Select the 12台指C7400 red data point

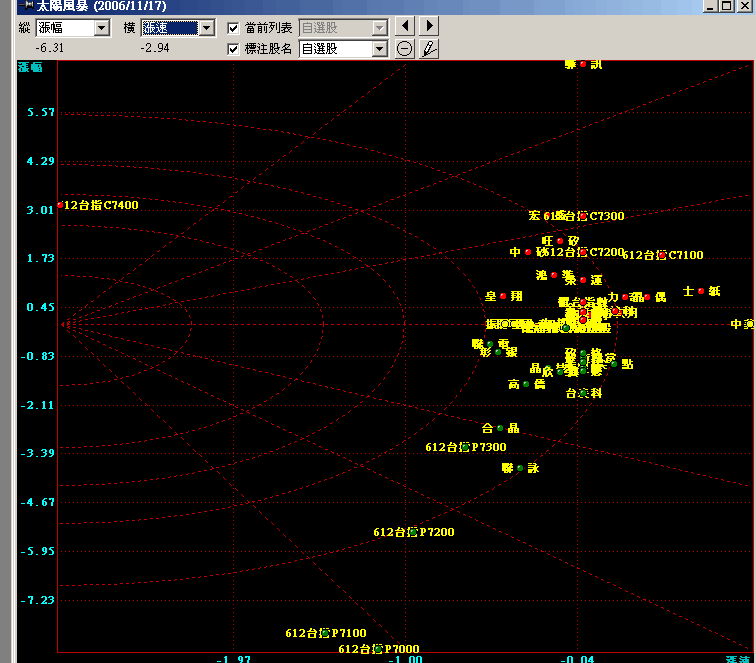pos(60,205)
